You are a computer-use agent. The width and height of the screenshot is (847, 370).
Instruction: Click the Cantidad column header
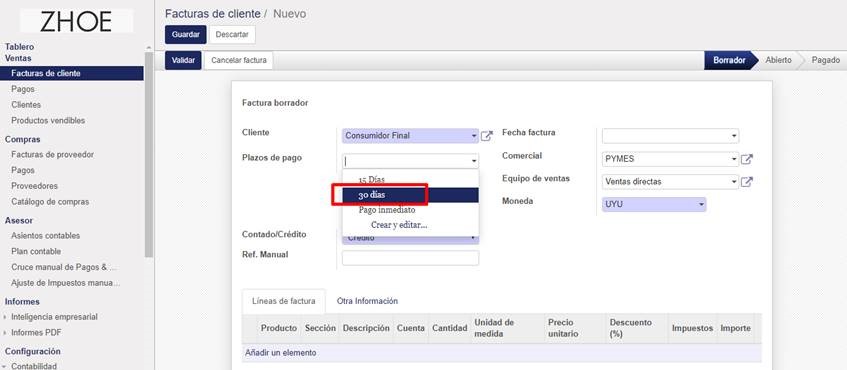(x=449, y=328)
